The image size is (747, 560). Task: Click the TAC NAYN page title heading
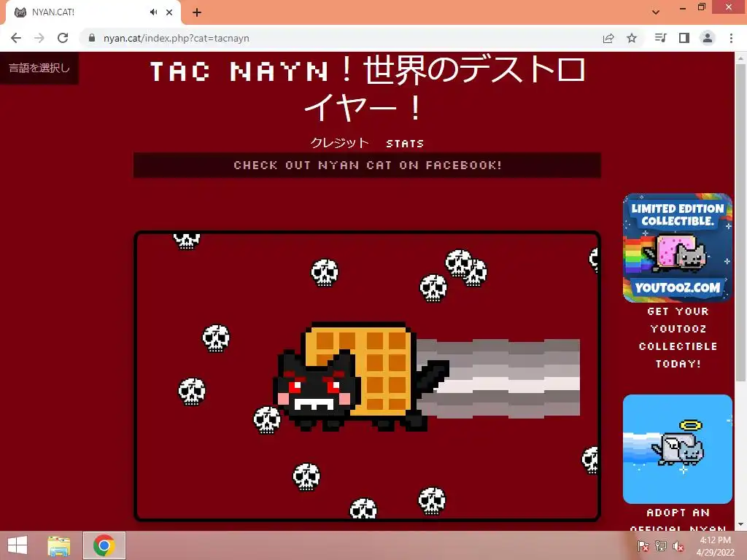(367, 90)
